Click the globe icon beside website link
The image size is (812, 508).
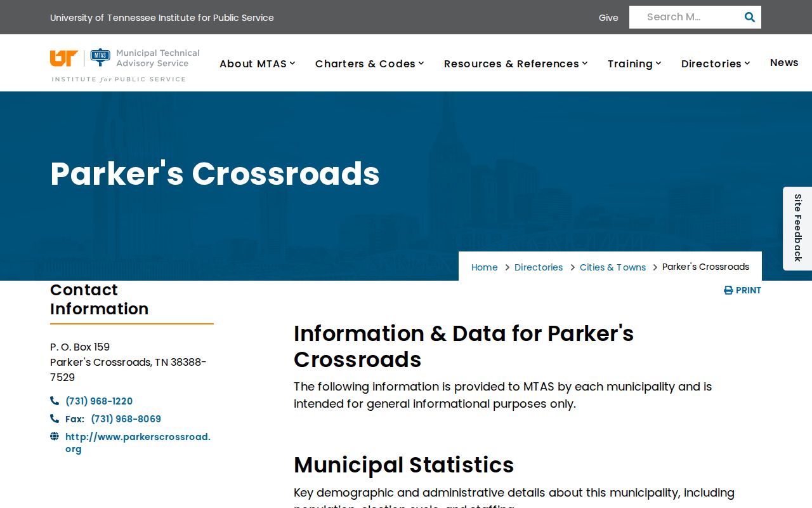55,436
